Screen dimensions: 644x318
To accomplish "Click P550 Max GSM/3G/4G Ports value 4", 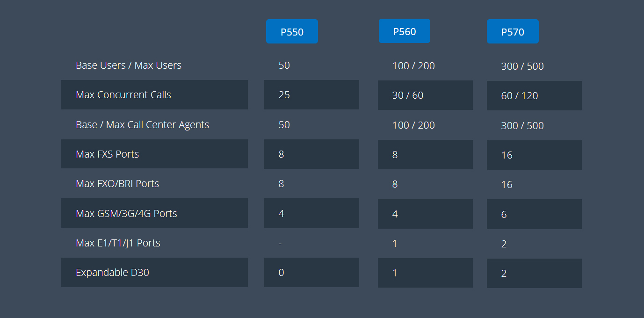I will (281, 214).
